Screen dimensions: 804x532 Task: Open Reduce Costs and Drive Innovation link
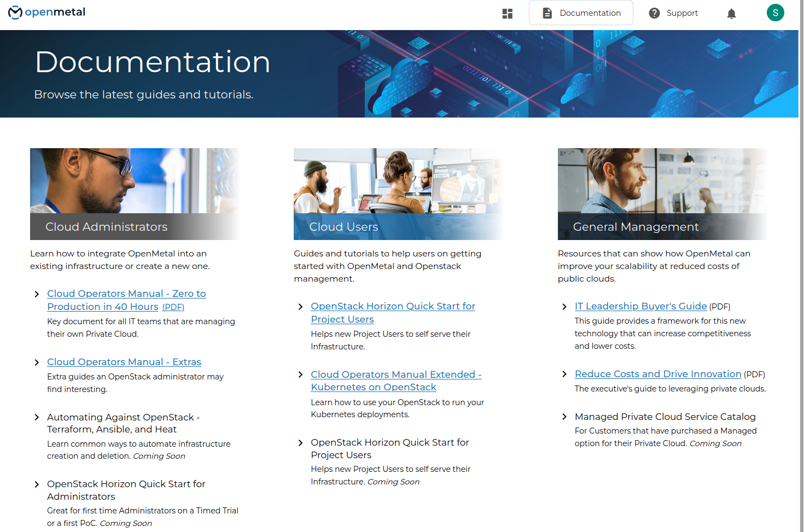point(658,375)
